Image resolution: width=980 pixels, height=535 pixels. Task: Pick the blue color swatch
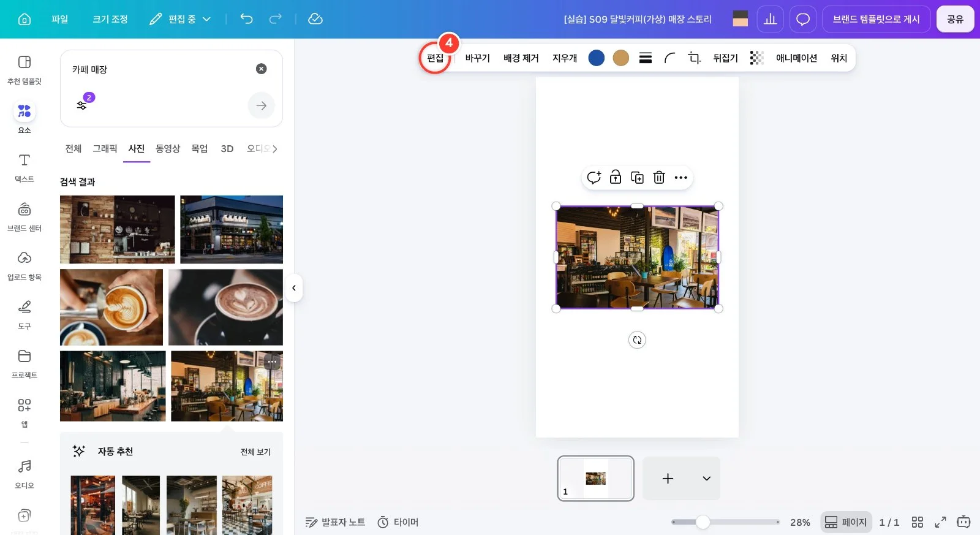point(597,58)
